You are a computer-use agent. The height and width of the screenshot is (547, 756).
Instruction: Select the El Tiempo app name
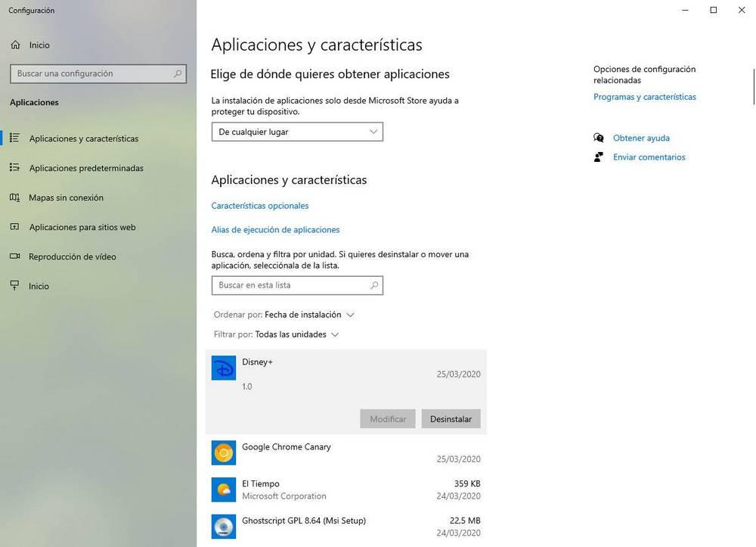260,483
